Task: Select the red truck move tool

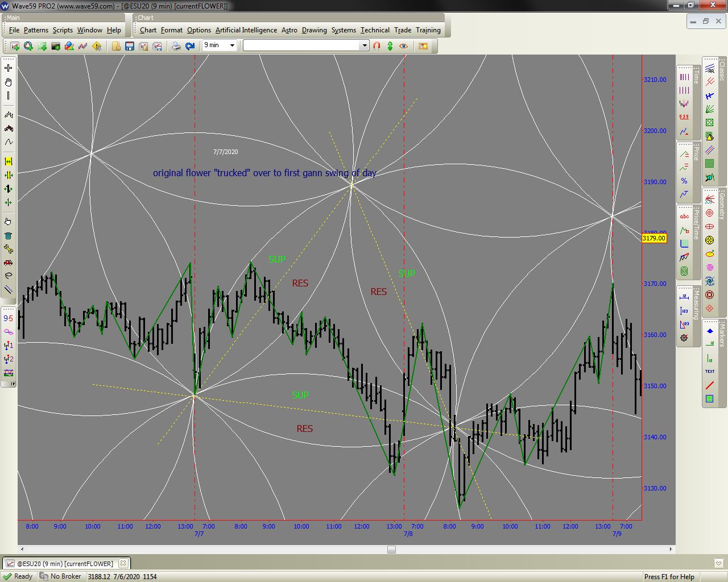Action: click(9, 263)
